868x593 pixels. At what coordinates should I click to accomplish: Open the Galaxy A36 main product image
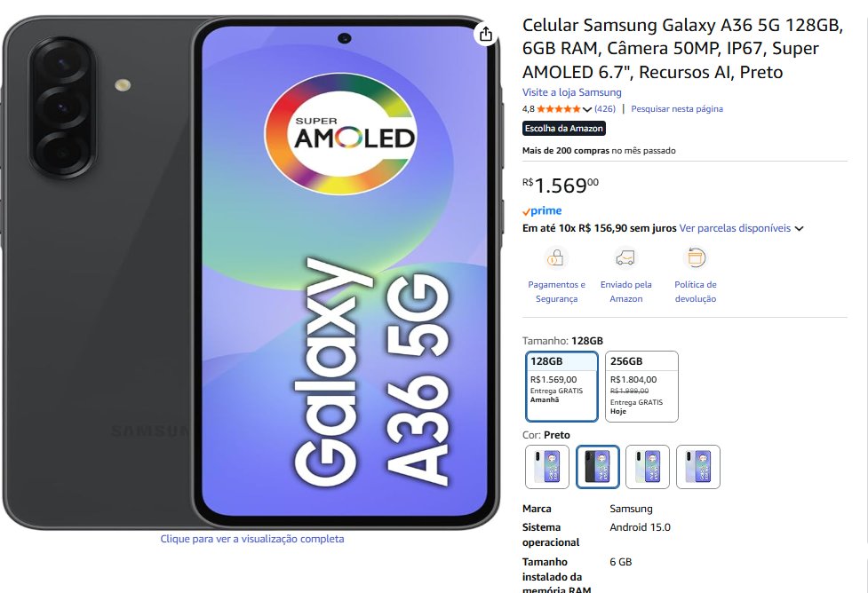252,273
